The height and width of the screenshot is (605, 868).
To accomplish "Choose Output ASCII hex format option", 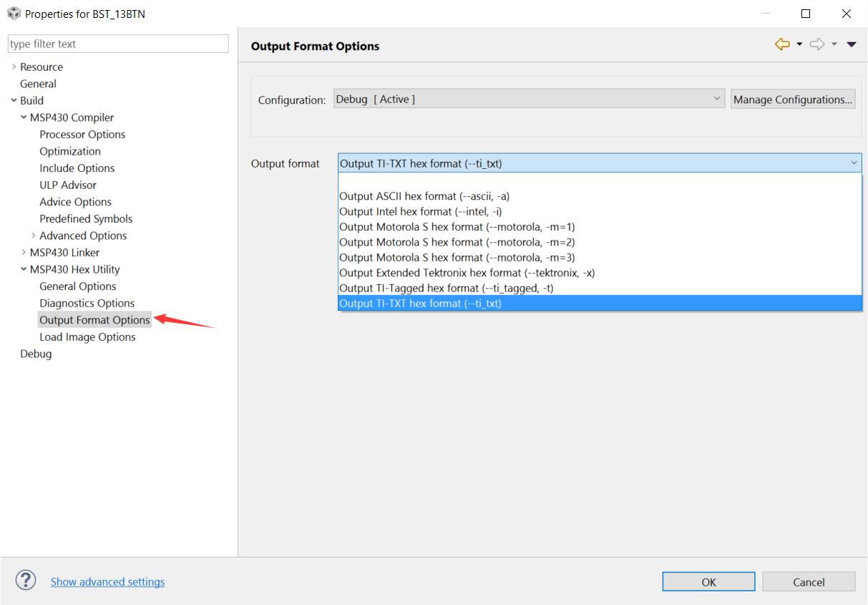I will (424, 196).
